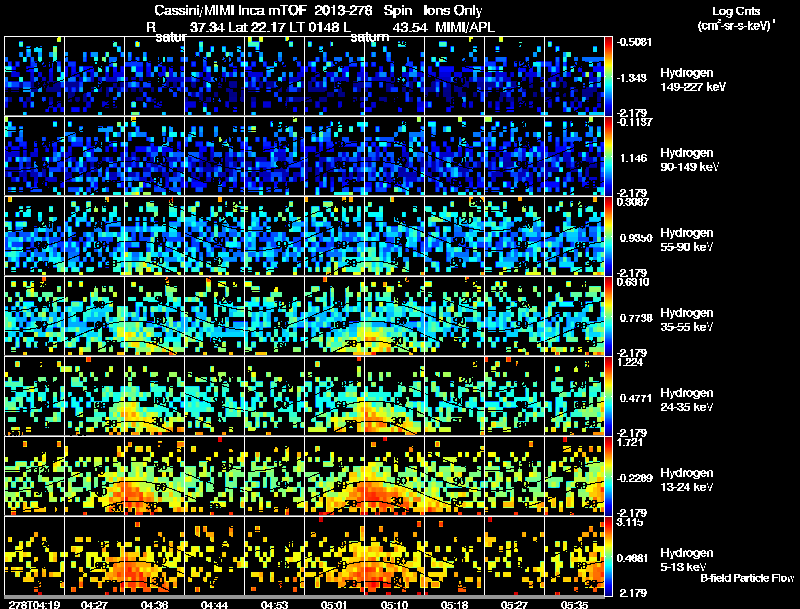Click the 'MIMI/APL' credit text
Viewport: 800px width, 609px height.
[465, 27]
